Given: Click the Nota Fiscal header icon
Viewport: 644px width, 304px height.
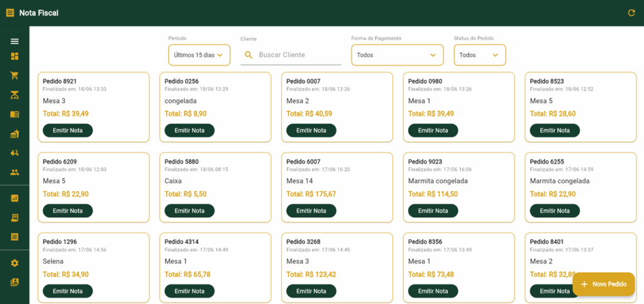Looking at the screenshot, I should (x=10, y=13).
